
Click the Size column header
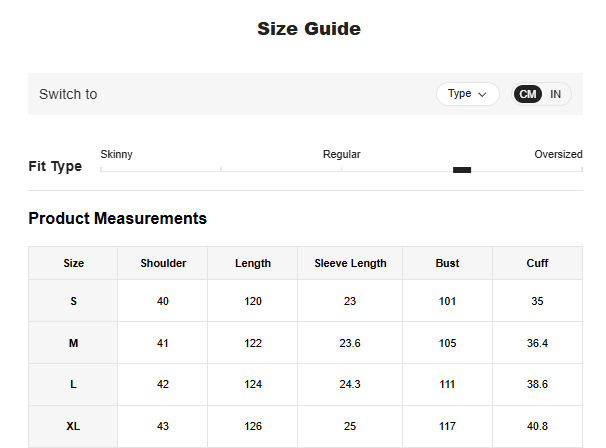pyautogui.click(x=73, y=263)
